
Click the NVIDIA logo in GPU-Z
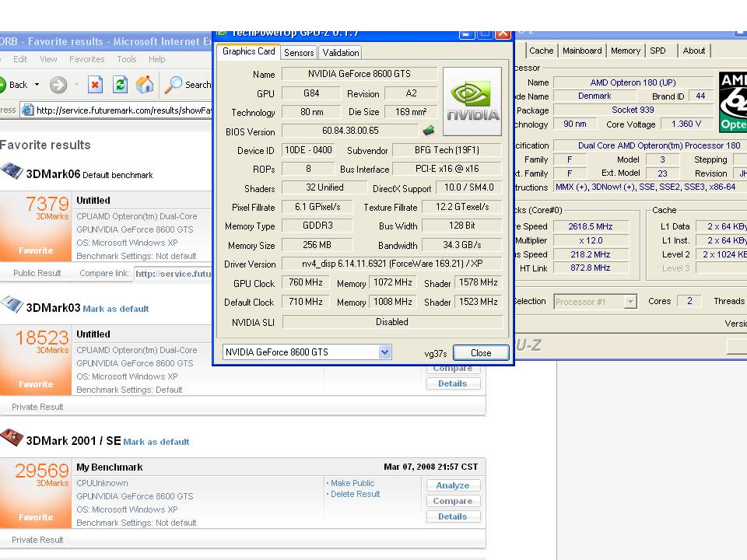pos(472,101)
